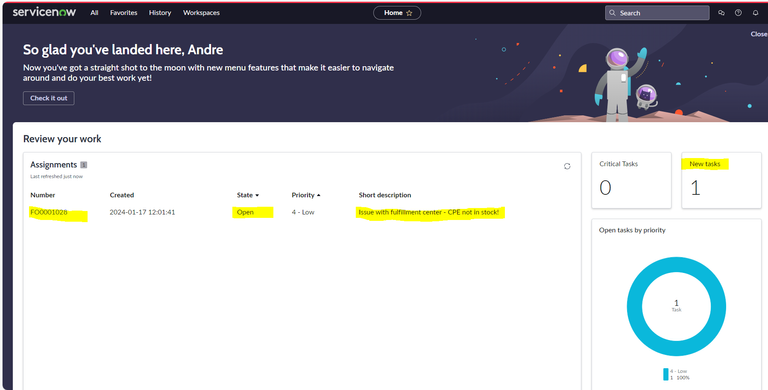
Task: Sort by the Number column
Action: pos(43,195)
